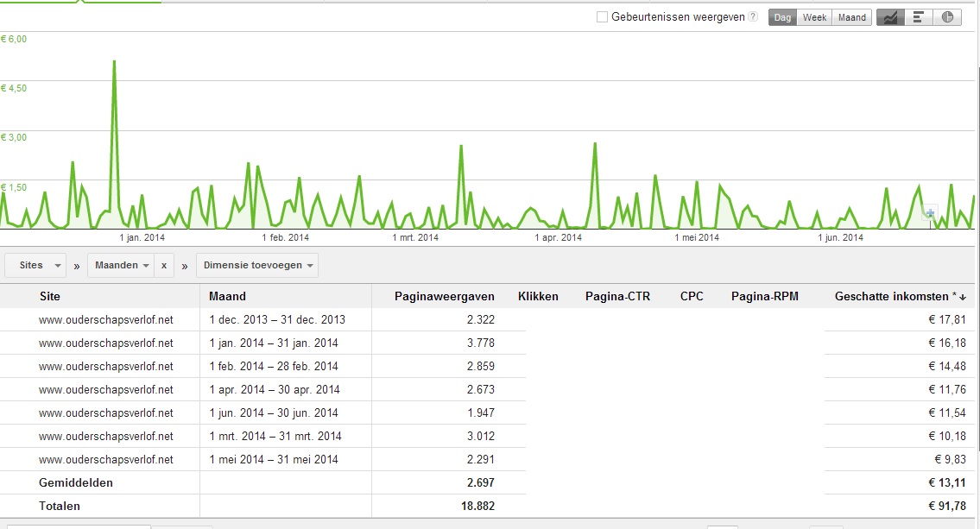Sort by Paginaweergaven column header
Screen dimensions: 980x529
(445, 297)
